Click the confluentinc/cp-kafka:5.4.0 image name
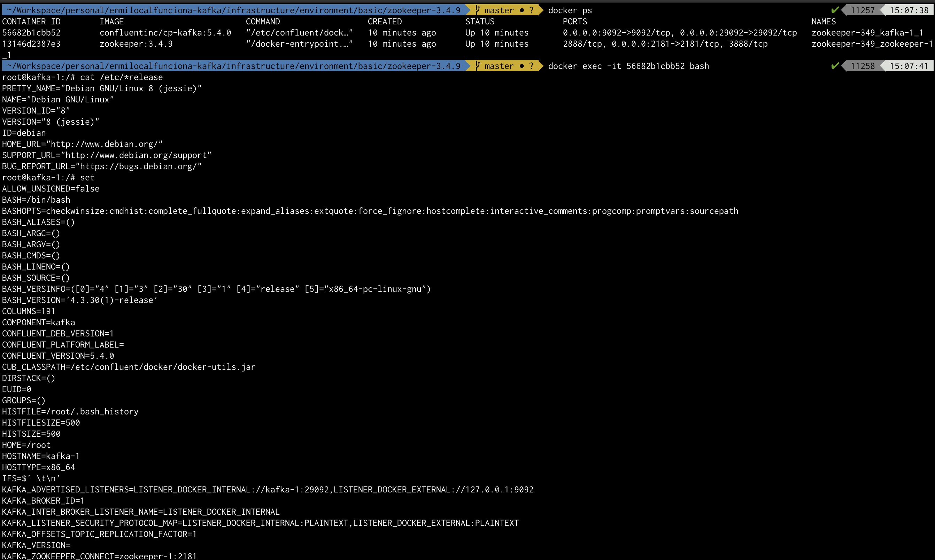Screen dimensions: 935x560 click(165, 33)
